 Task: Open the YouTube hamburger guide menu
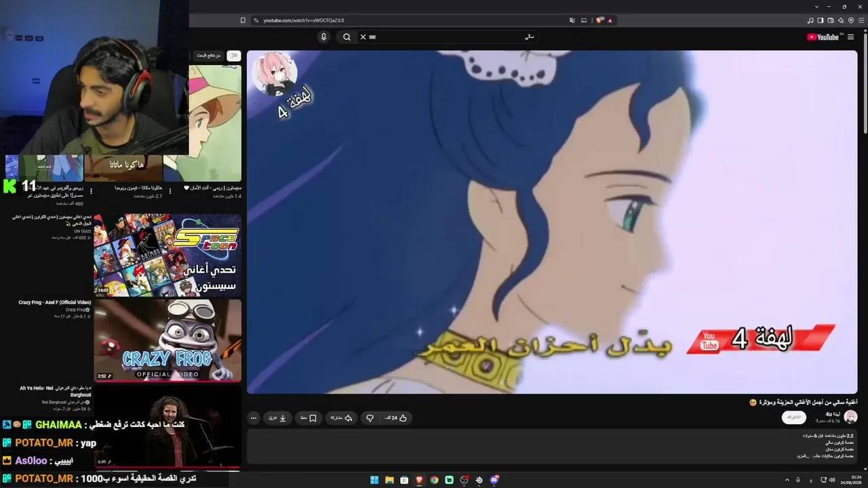click(850, 37)
